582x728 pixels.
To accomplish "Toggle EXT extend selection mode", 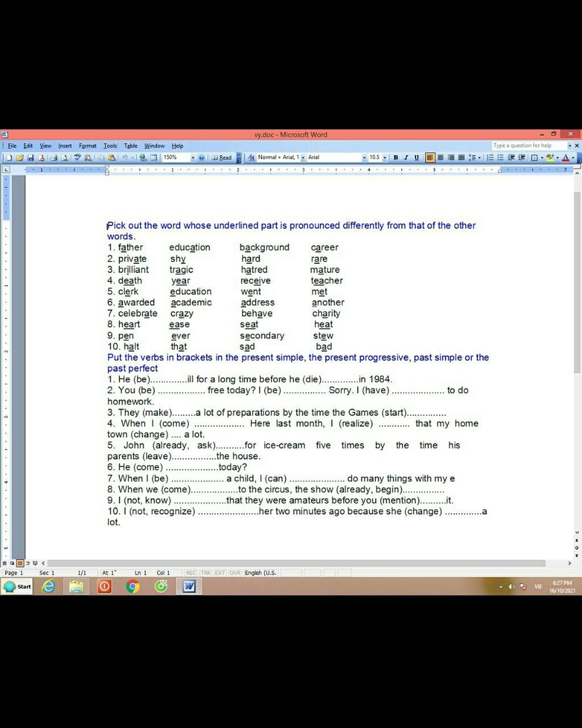I will (219, 573).
